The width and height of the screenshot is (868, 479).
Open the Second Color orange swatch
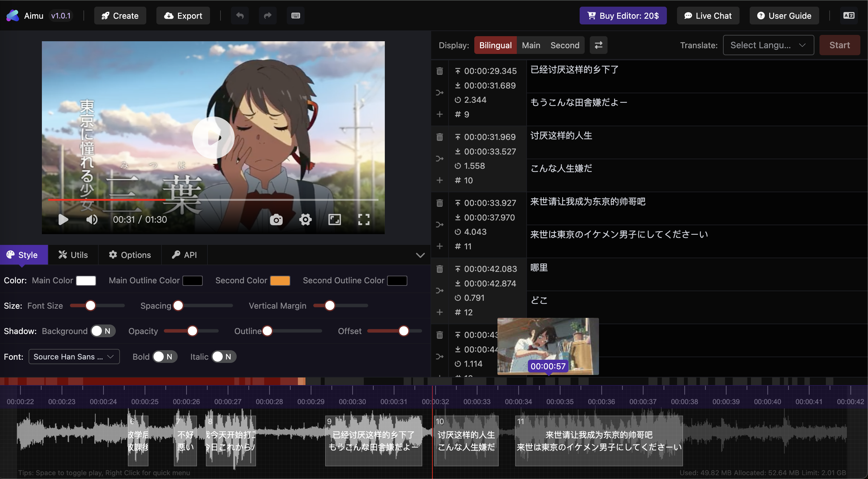pos(280,281)
